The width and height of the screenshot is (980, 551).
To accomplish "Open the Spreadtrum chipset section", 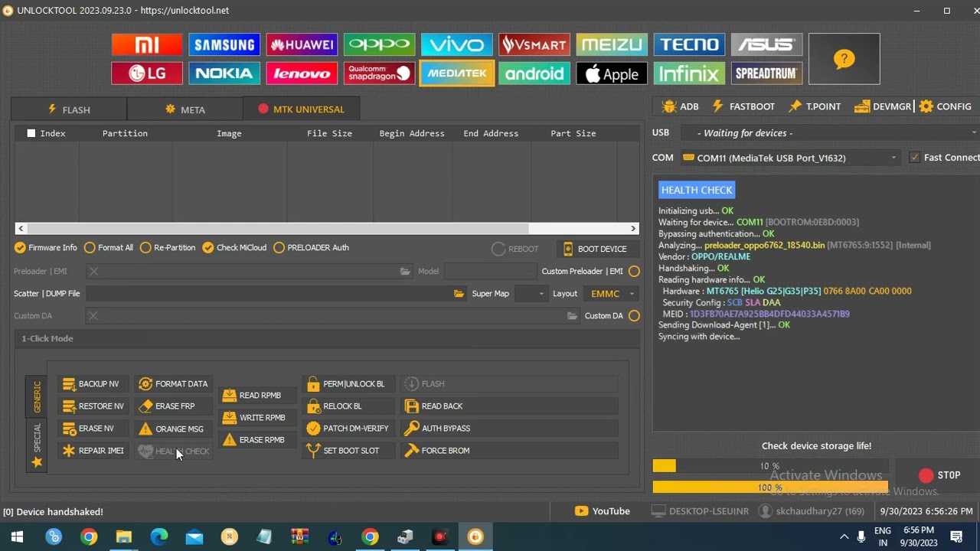I will tap(766, 73).
